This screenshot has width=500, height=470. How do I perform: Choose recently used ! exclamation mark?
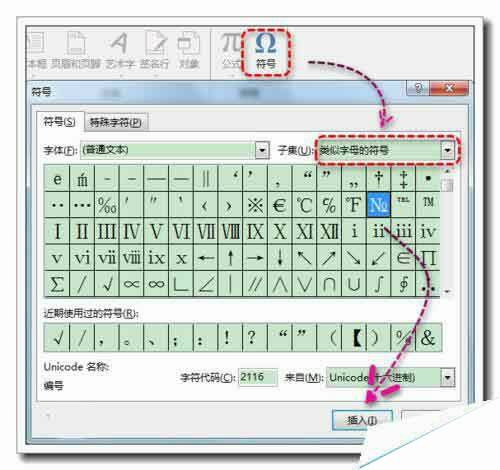click(230, 337)
